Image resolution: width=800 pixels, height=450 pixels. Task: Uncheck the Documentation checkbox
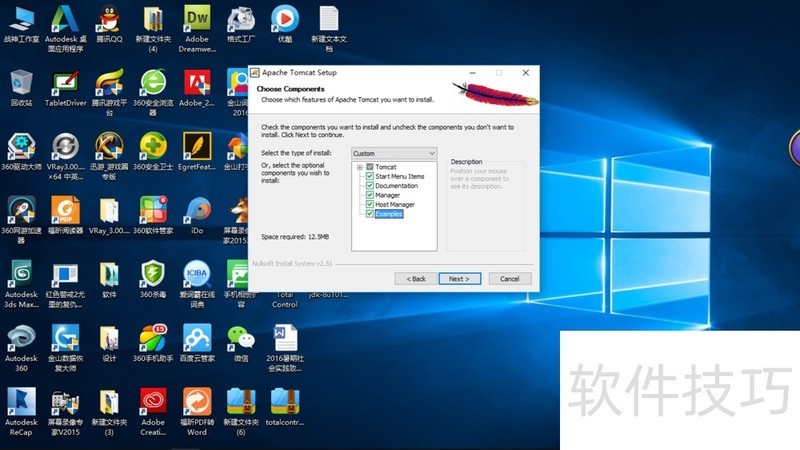pos(370,186)
